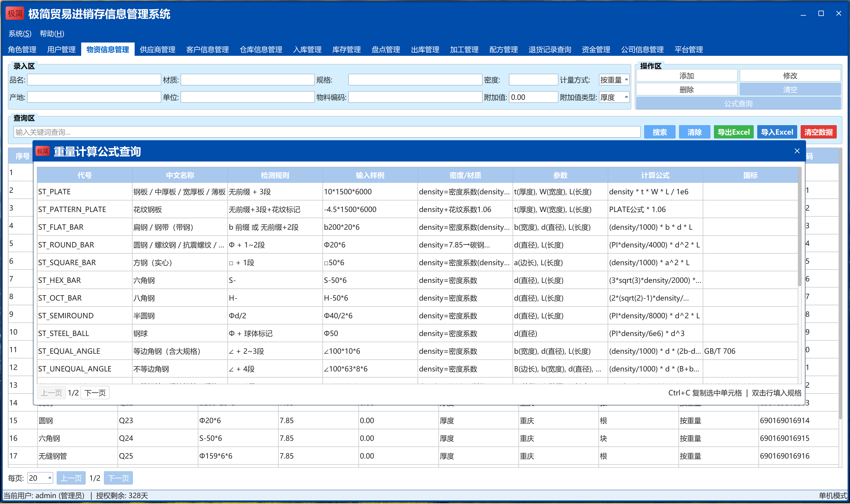The image size is (850, 504).
Task: Open the 帮助(H) menu
Action: coord(52,34)
